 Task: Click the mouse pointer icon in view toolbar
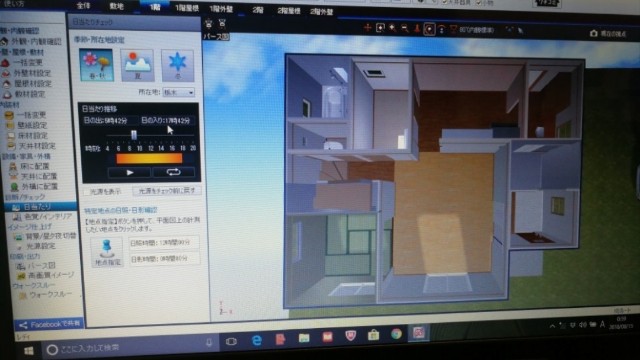tap(520, 30)
